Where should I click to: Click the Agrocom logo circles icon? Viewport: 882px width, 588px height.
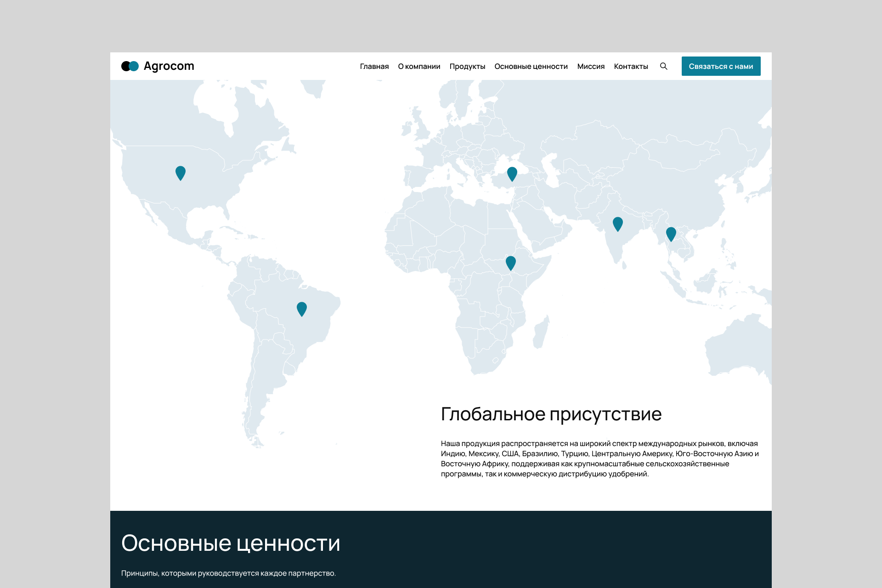[130, 66]
